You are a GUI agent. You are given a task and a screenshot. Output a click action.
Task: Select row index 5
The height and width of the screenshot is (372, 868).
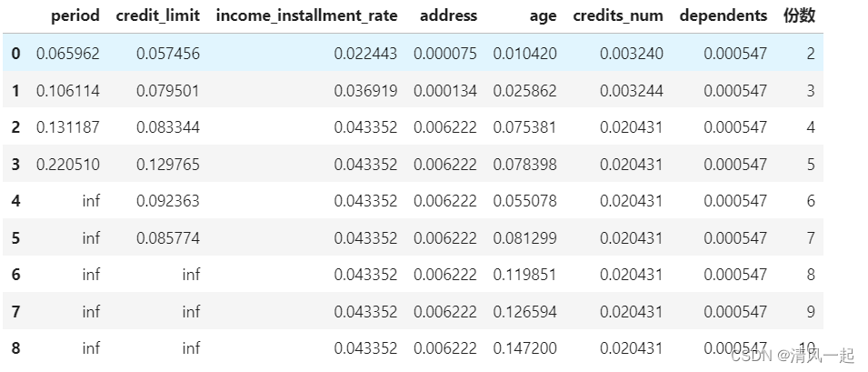15,238
